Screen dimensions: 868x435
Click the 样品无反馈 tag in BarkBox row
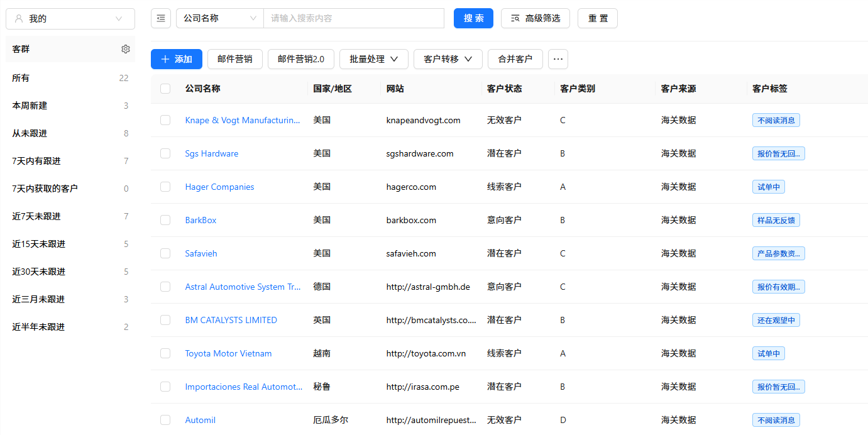pyautogui.click(x=776, y=220)
